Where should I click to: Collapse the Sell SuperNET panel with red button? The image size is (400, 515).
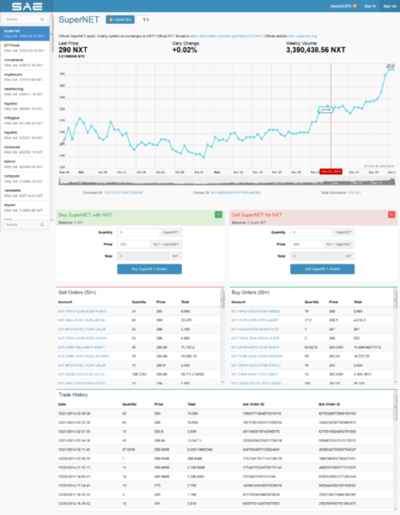point(391,215)
